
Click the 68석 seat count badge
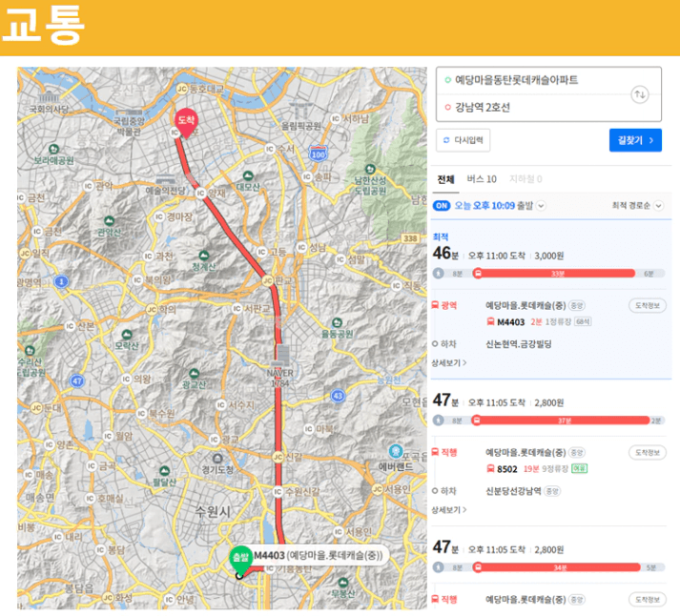tap(583, 321)
